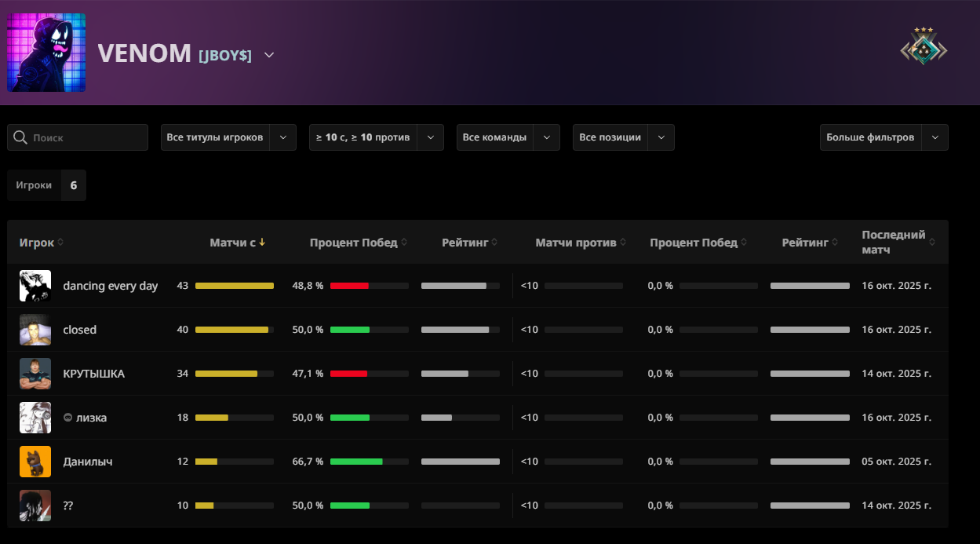
Task: Sort by the first Процент Побед header
Action: click(359, 243)
